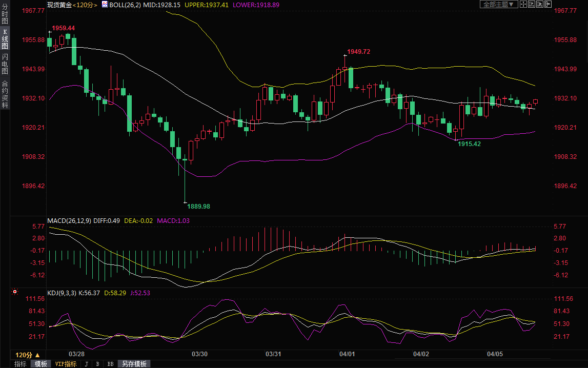This screenshot has height=368, width=588.
Task: Select the 指标 bottom tab
Action: click(21, 364)
